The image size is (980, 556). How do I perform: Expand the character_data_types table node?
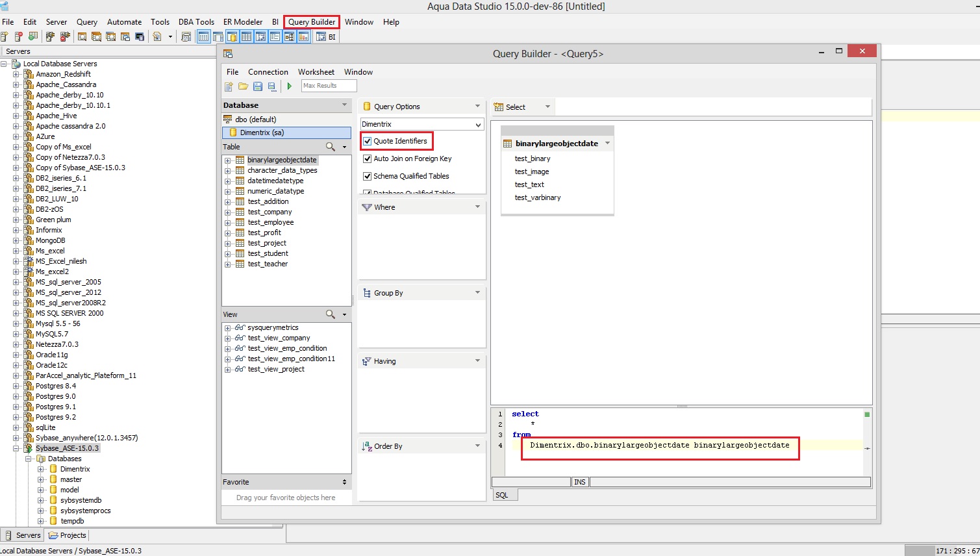pos(228,171)
